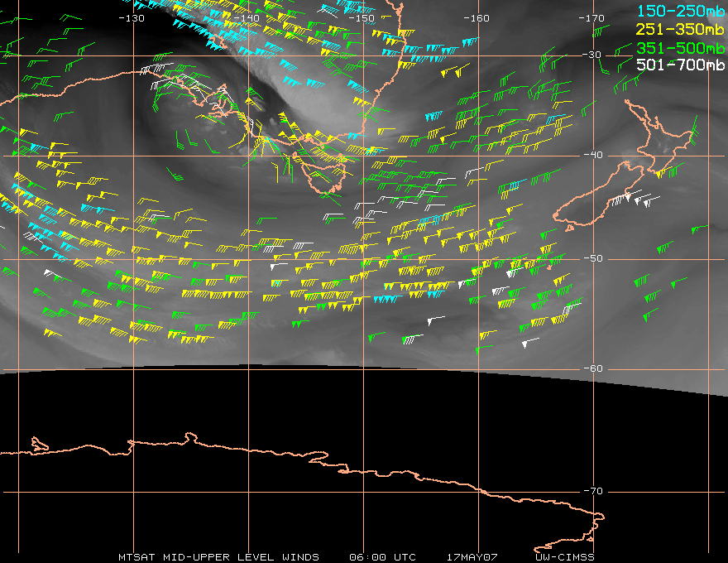Click the -170 longitude label
The width and height of the screenshot is (728, 563).
click(x=591, y=18)
